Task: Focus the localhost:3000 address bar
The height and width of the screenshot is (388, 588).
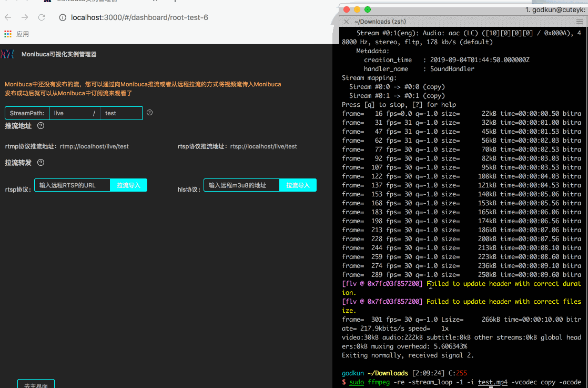Action: point(139,18)
